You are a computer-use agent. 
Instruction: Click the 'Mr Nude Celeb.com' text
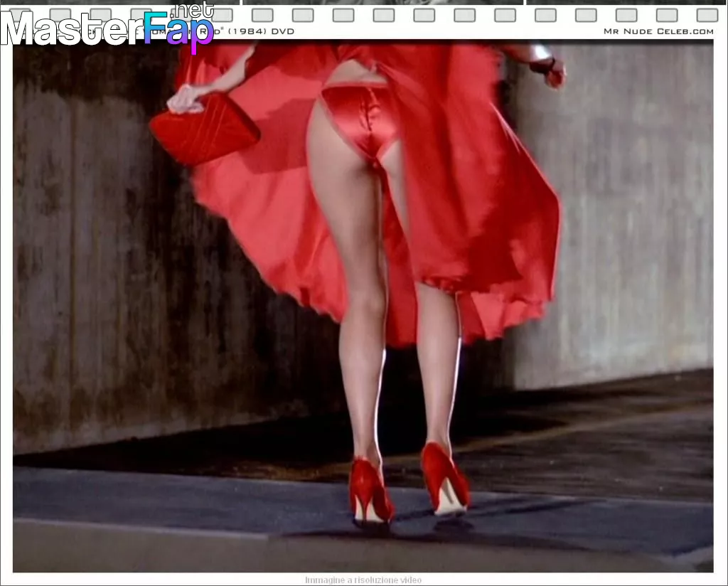(x=658, y=31)
